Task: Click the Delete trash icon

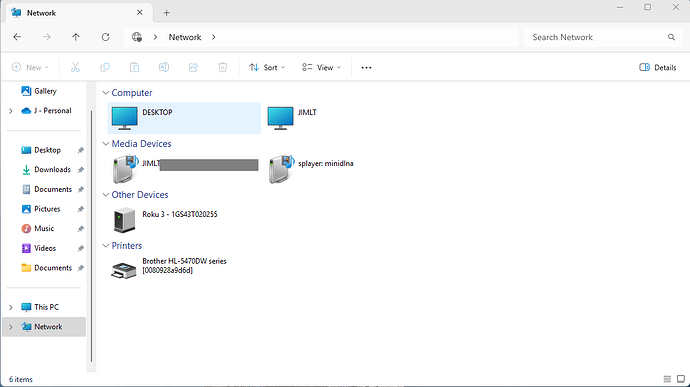Action: pyautogui.click(x=223, y=67)
